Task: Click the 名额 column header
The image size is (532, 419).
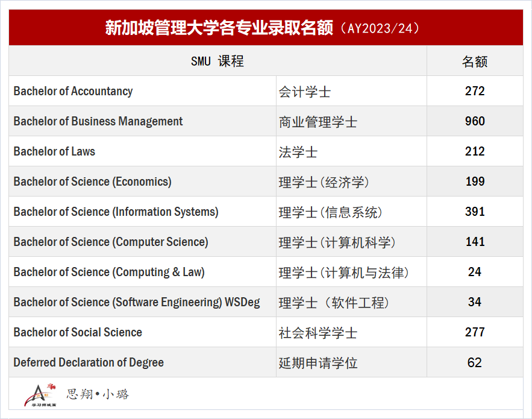Action: click(x=475, y=61)
